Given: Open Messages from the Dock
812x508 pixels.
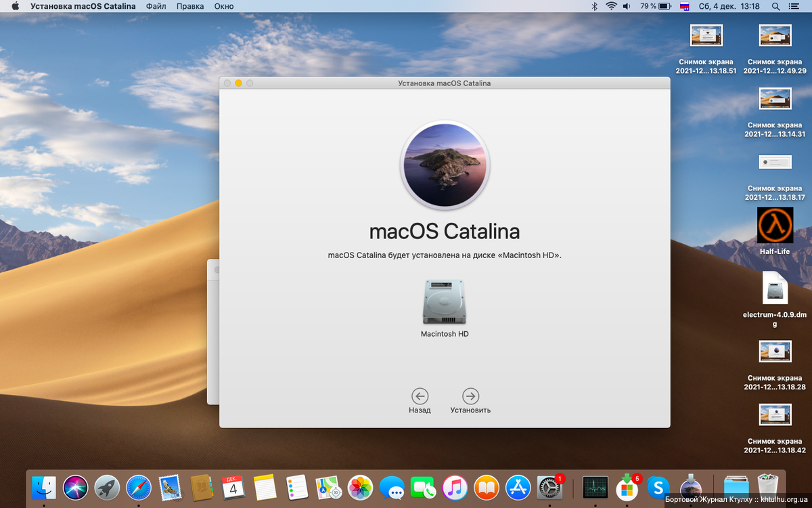Looking at the screenshot, I should pyautogui.click(x=392, y=487).
